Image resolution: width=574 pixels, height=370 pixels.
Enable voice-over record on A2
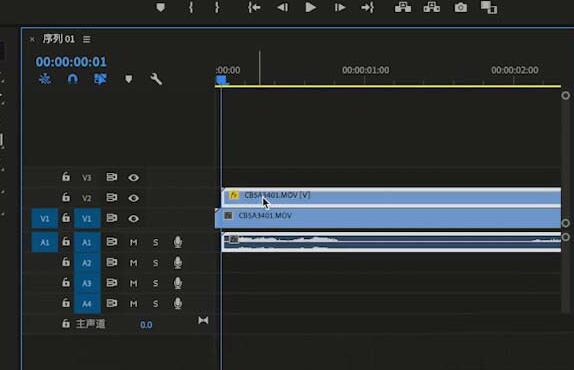point(178,262)
